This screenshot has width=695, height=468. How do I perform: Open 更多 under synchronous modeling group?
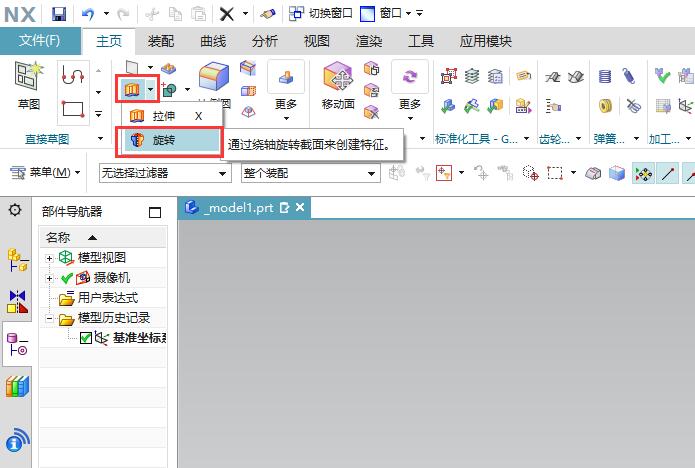[410, 90]
